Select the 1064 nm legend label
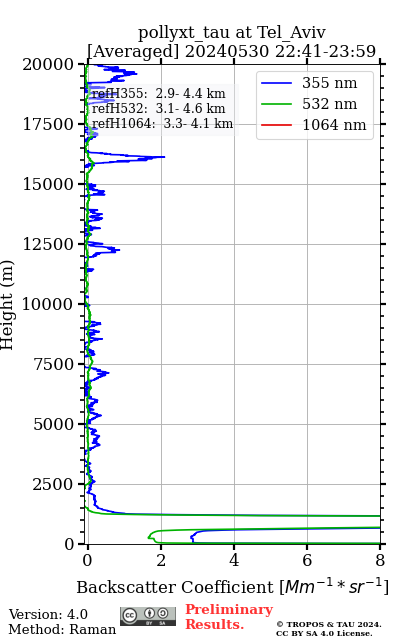This screenshot has width=400, height=640. point(334,125)
